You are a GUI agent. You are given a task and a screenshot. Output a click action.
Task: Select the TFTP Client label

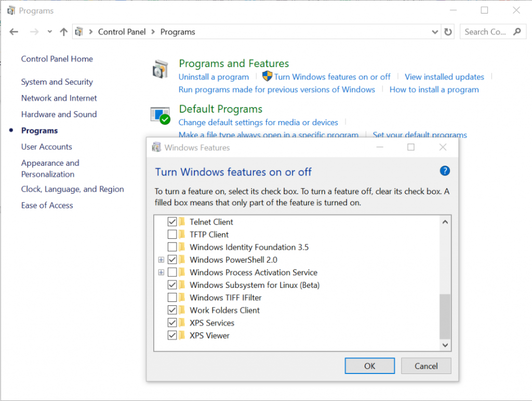[209, 234]
